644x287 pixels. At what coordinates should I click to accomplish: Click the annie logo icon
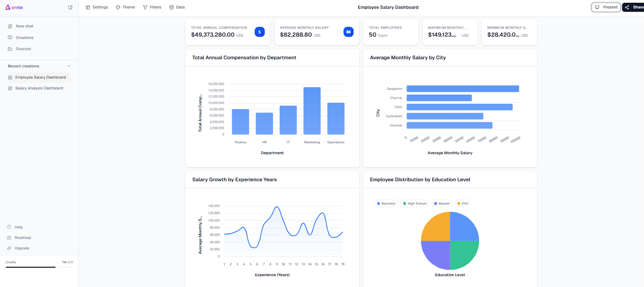(x=8, y=7)
